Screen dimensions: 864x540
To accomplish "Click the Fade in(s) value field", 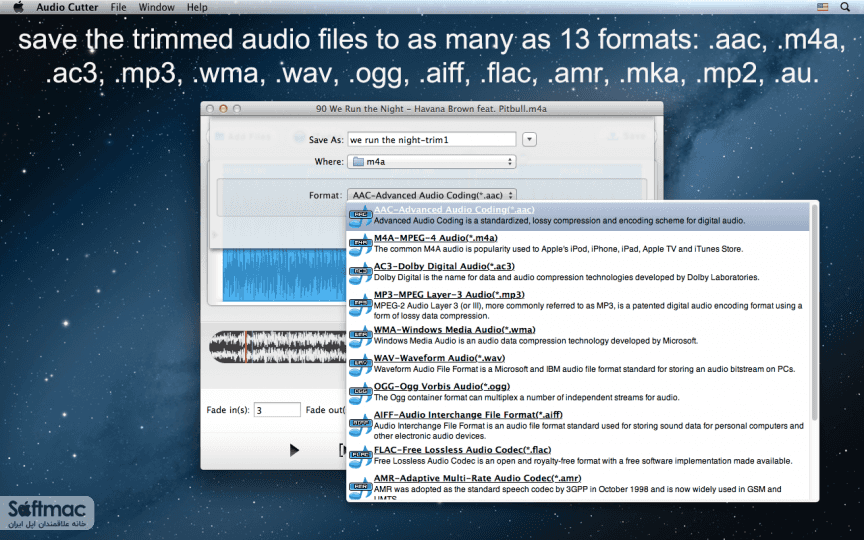I will click(x=277, y=409).
